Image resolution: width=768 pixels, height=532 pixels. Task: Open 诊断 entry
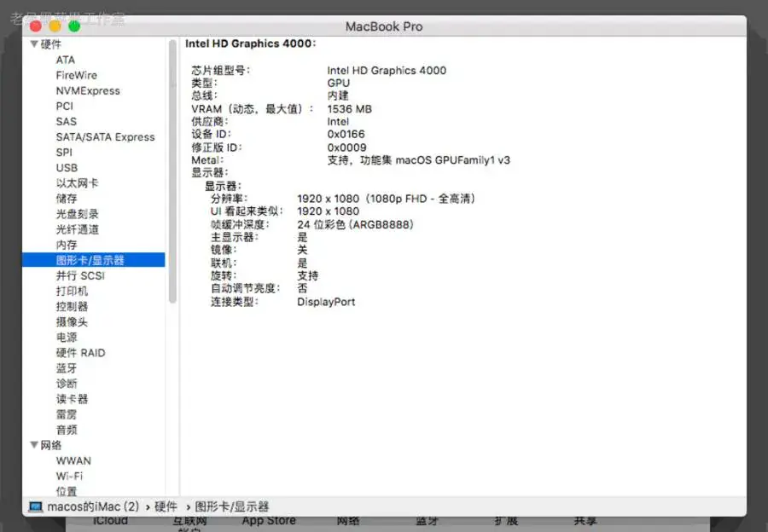66,384
